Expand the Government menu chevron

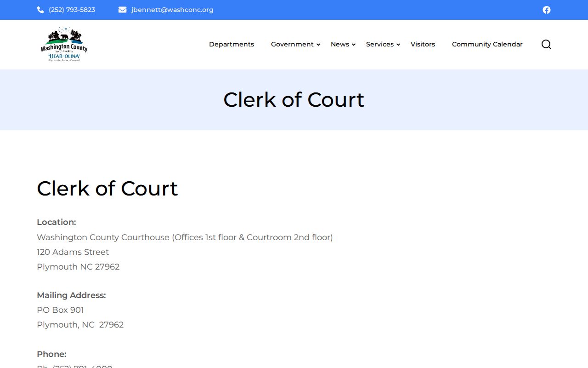tap(318, 45)
